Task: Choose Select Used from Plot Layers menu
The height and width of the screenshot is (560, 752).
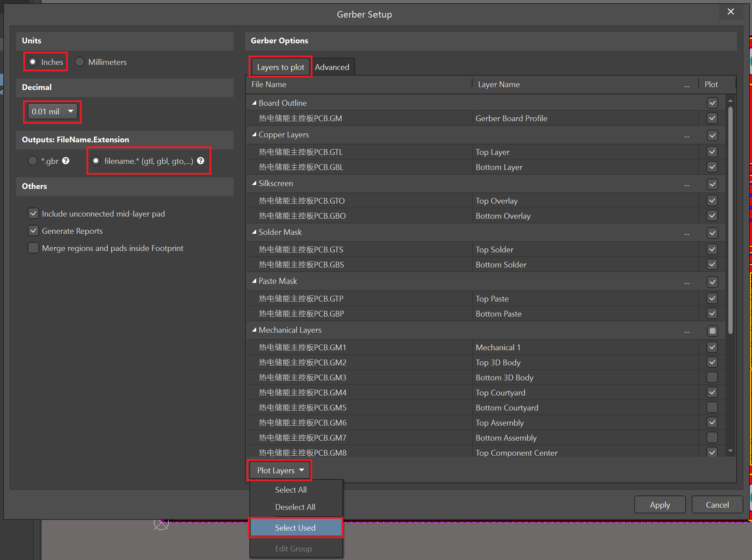Action: [x=295, y=527]
